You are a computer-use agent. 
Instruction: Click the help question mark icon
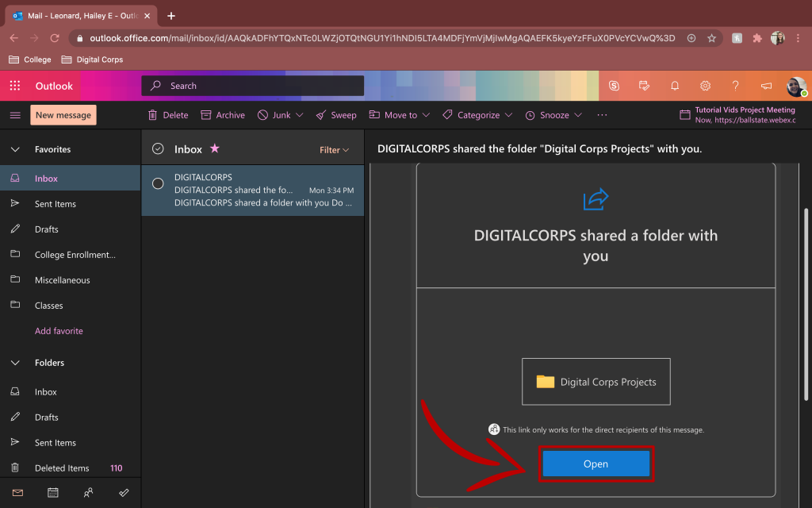click(x=735, y=86)
